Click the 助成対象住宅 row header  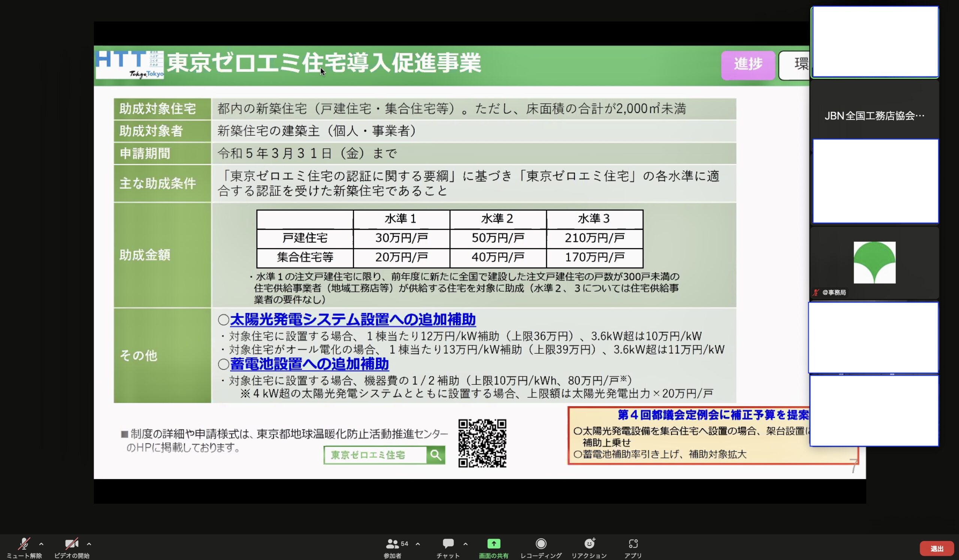(x=163, y=109)
